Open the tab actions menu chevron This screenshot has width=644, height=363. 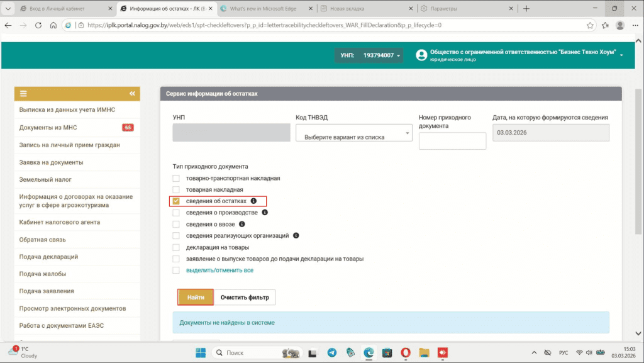tap(8, 8)
